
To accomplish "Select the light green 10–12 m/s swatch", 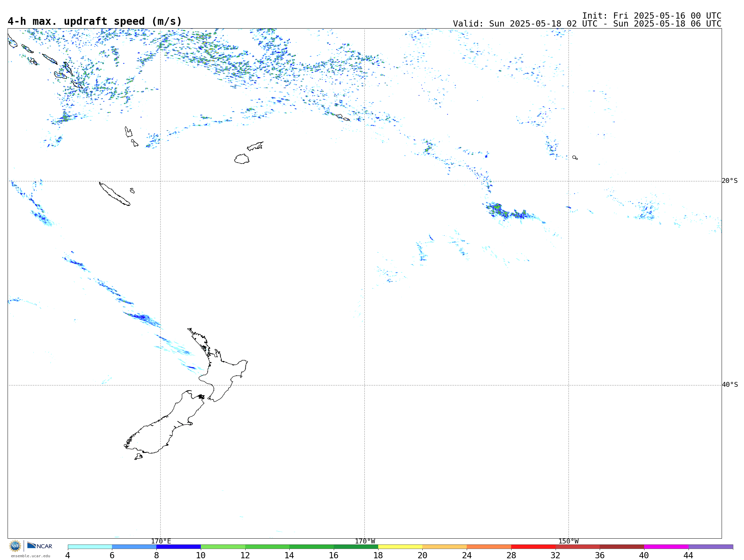I will click(223, 547).
